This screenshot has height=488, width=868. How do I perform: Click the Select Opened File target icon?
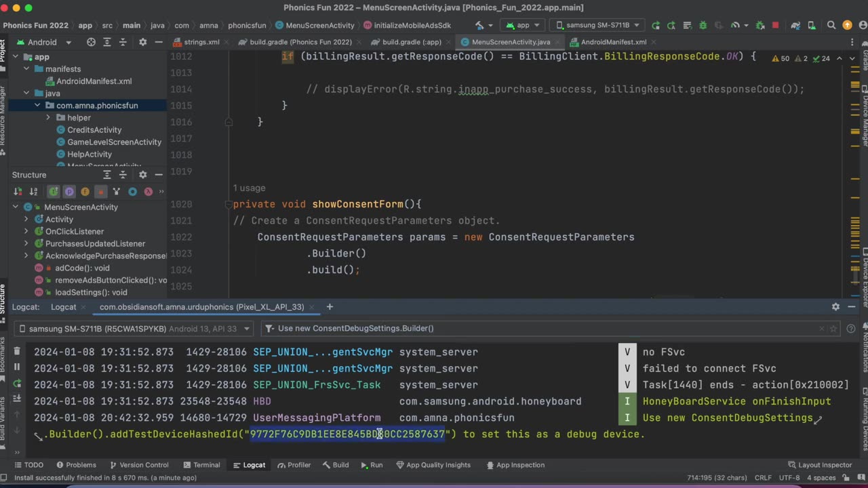(91, 42)
